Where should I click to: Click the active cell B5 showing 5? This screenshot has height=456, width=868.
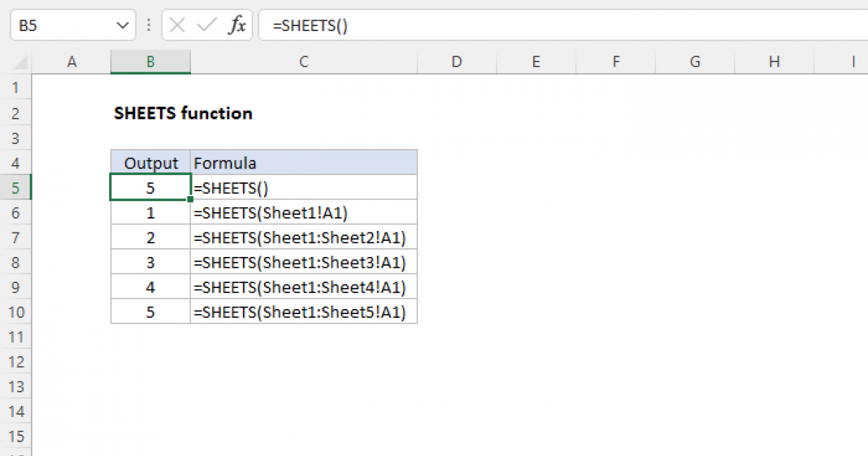(x=150, y=187)
